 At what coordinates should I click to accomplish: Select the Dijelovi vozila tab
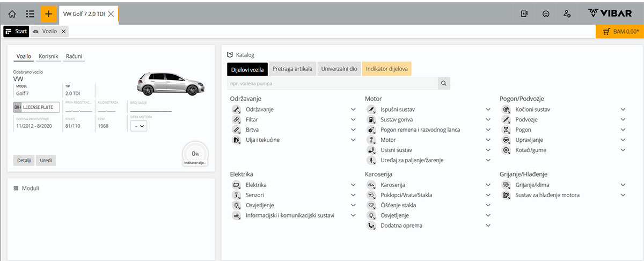pyautogui.click(x=247, y=69)
